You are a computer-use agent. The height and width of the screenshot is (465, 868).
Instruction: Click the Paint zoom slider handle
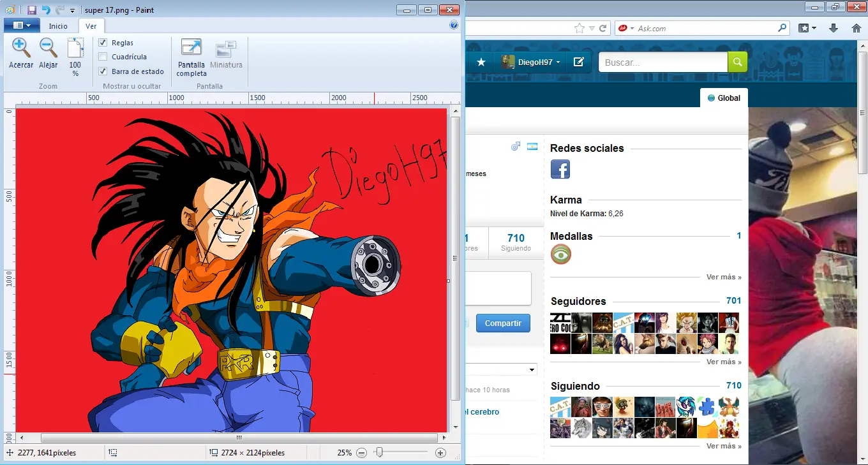pyautogui.click(x=379, y=452)
